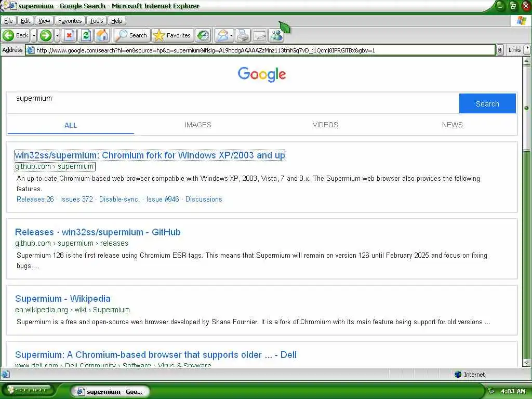The width and height of the screenshot is (532, 399).
Task: Open the Back history dropdown arrow
Action: (34, 35)
